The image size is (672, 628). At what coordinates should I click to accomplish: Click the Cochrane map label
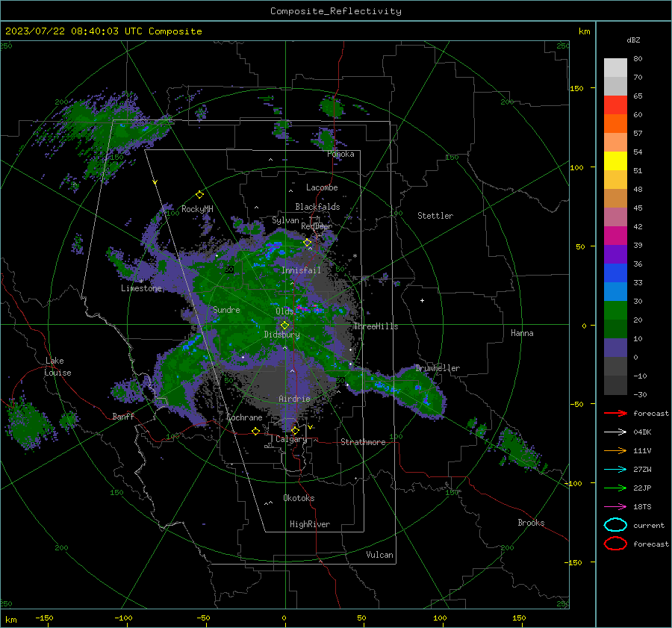click(244, 417)
